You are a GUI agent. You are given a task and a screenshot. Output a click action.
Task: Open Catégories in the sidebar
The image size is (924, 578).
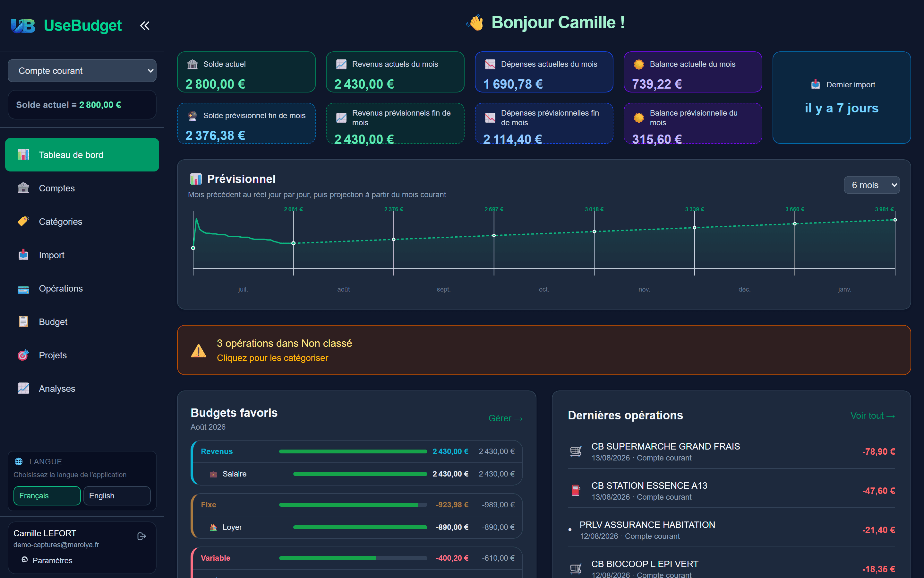click(82, 222)
